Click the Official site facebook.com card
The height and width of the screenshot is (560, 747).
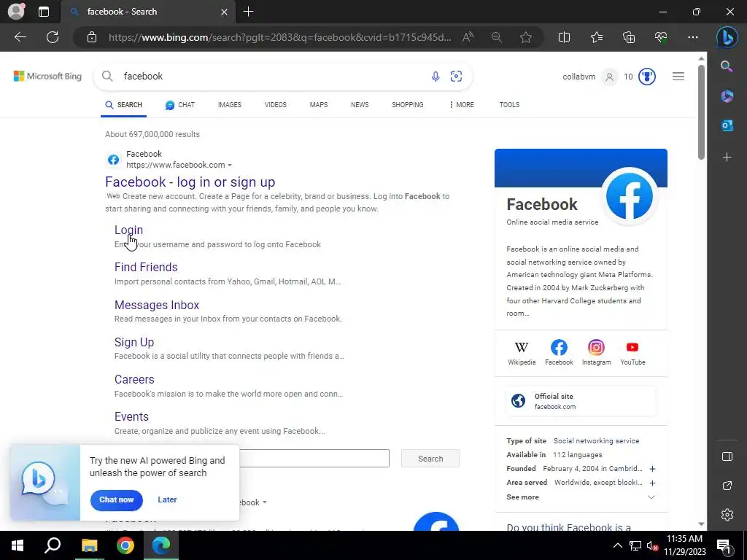click(580, 401)
